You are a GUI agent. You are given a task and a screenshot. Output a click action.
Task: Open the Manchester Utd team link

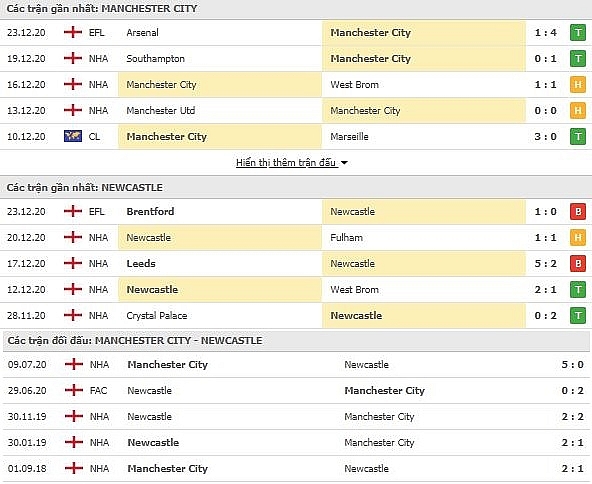click(x=161, y=110)
